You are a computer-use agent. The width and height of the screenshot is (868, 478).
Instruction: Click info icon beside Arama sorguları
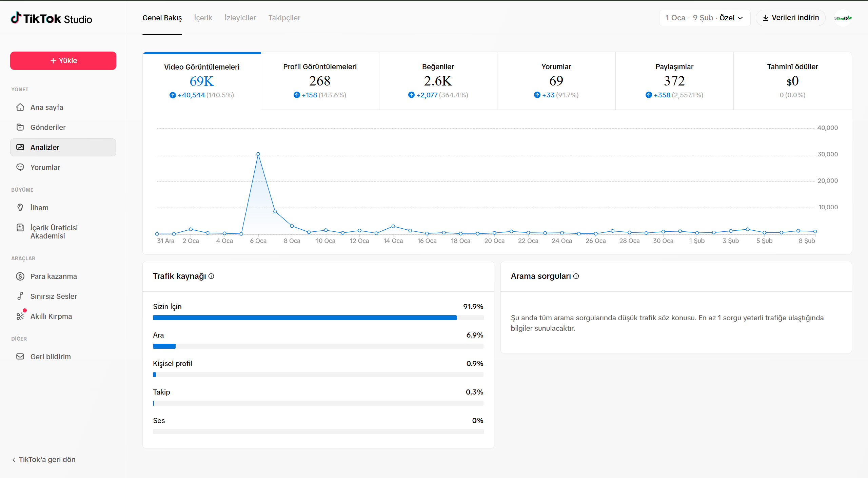[x=576, y=276]
